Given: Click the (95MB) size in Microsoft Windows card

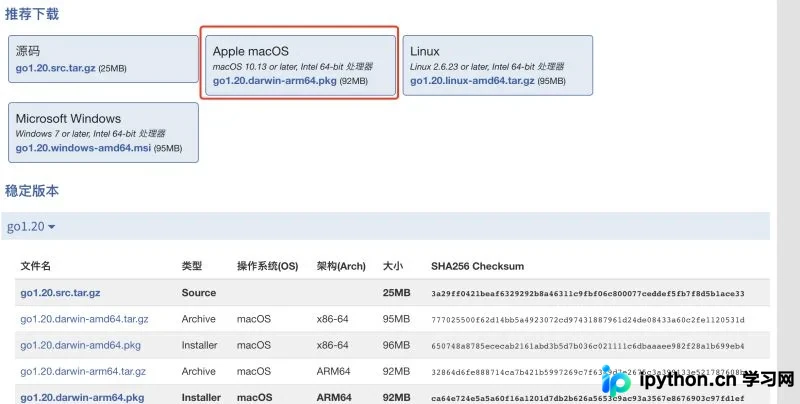Looking at the screenshot, I should [x=168, y=148].
